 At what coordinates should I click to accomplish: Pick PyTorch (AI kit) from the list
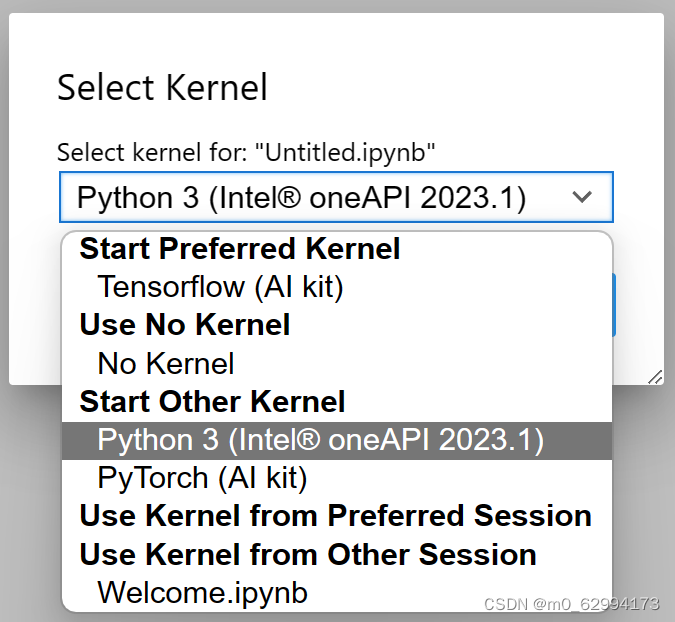[202, 478]
